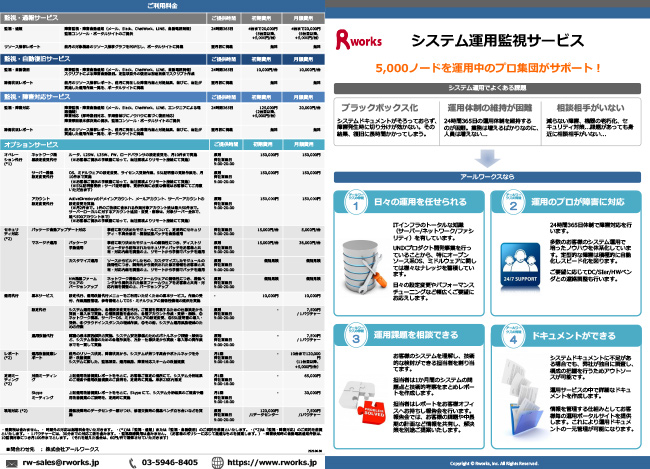Open the rw-sales@rworks.jp email link
The height and width of the screenshot is (469, 650).
coord(61,463)
